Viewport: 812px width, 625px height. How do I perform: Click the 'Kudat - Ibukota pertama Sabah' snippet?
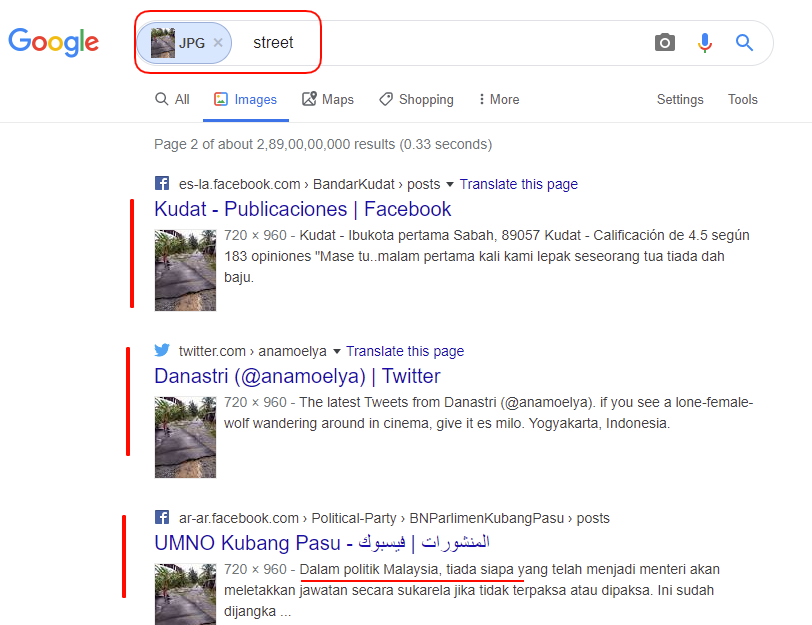click(x=487, y=256)
